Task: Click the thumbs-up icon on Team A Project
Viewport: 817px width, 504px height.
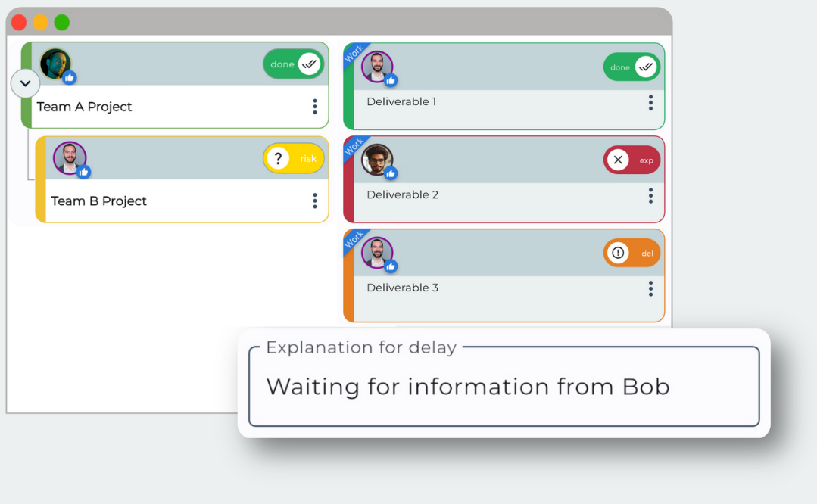Action: (x=68, y=76)
